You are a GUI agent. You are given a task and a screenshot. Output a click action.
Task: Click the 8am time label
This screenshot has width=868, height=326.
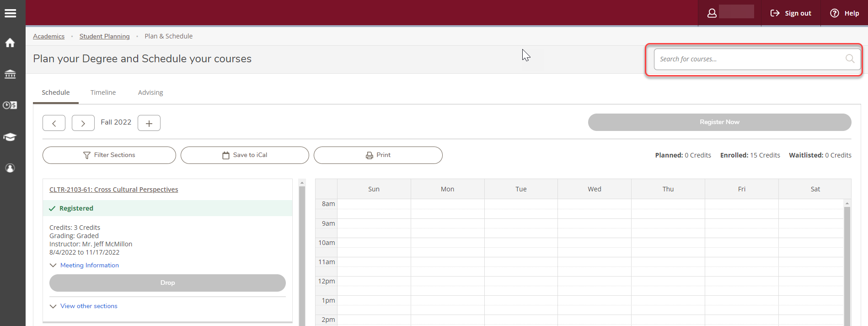(328, 204)
